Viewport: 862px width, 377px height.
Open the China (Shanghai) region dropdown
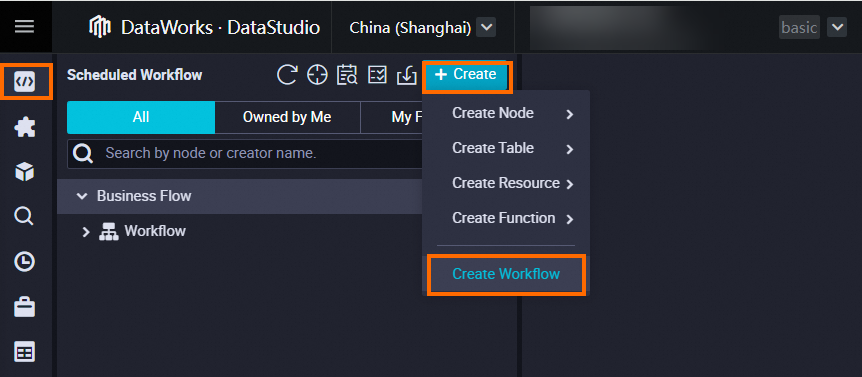pyautogui.click(x=486, y=27)
